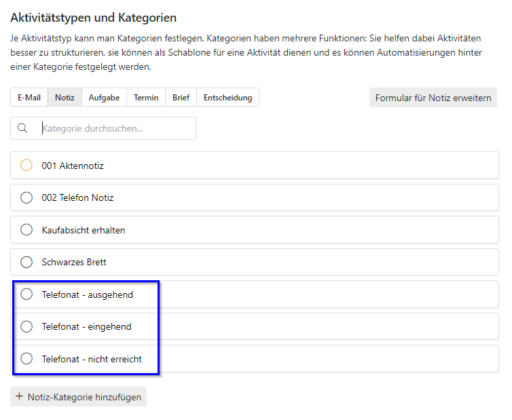Click Notiz-Kategorie hinzufügen button
This screenshot has height=420, width=512.
[x=84, y=397]
